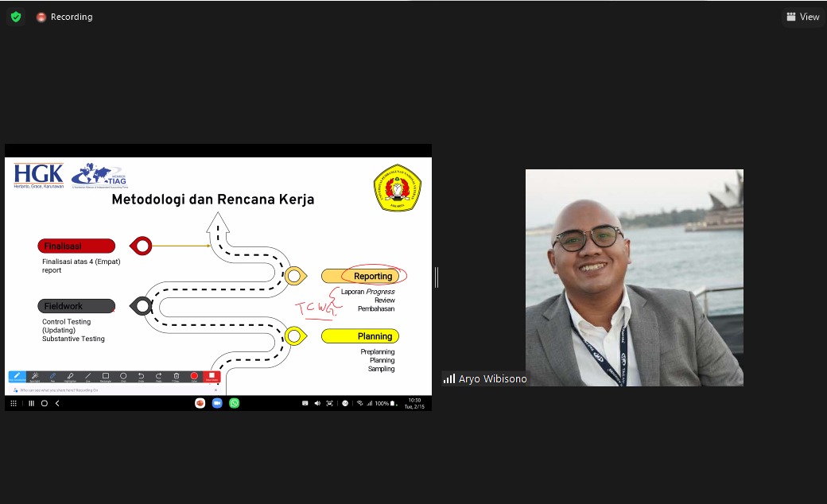Select the Rectangle shape tool

[x=106, y=377]
